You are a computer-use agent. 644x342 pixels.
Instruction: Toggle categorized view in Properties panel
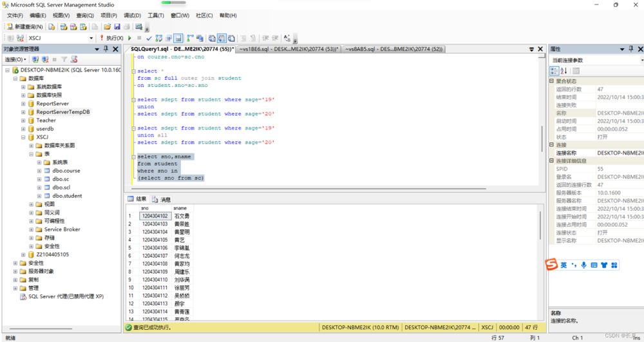tap(554, 71)
